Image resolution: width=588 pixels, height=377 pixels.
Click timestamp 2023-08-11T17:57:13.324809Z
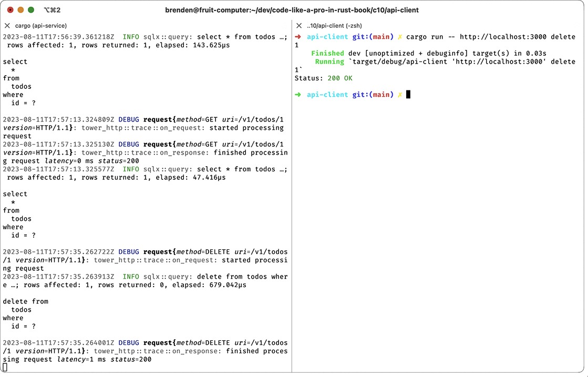[x=58, y=119]
